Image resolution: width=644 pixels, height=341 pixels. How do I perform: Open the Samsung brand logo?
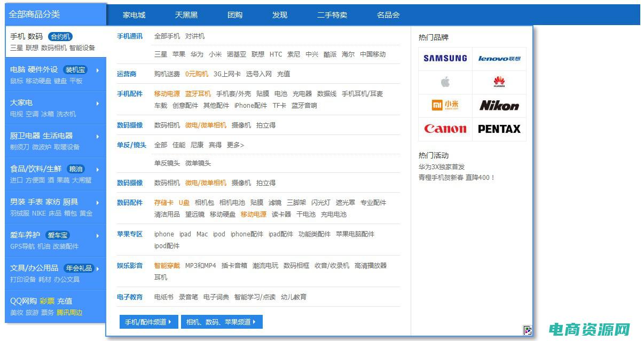click(x=445, y=59)
